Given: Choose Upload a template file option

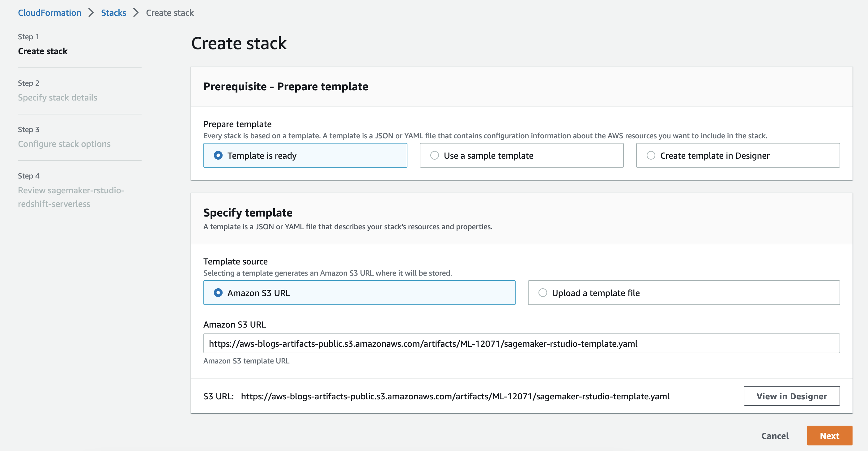Looking at the screenshot, I should pyautogui.click(x=542, y=293).
